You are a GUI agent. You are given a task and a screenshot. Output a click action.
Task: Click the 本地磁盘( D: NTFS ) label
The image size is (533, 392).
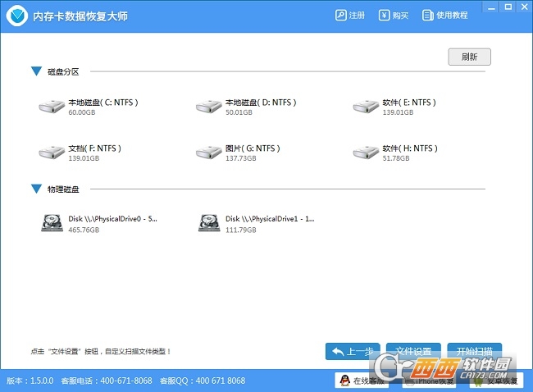pyautogui.click(x=261, y=103)
